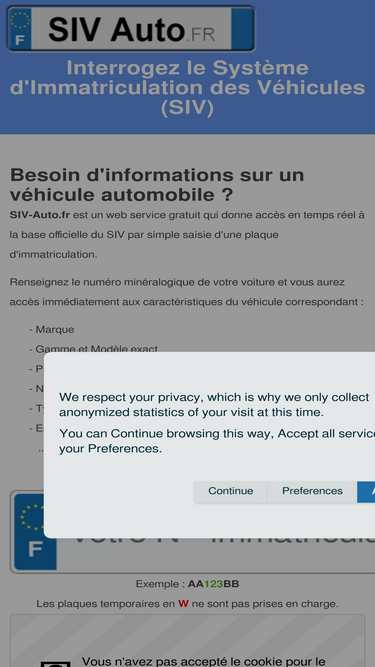
Task: Click the SIV-Auto.fr bold link text
Action: (40, 215)
